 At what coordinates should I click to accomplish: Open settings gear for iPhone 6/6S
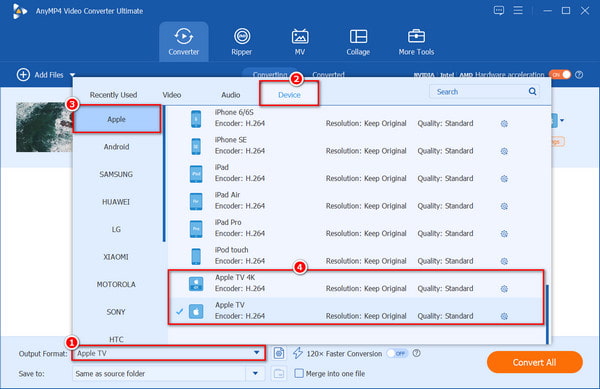point(504,124)
